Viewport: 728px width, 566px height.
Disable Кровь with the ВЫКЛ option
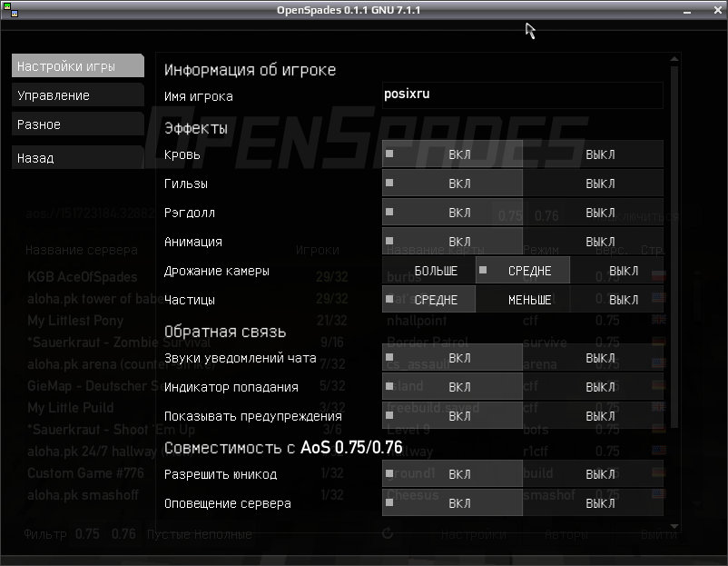coord(593,154)
